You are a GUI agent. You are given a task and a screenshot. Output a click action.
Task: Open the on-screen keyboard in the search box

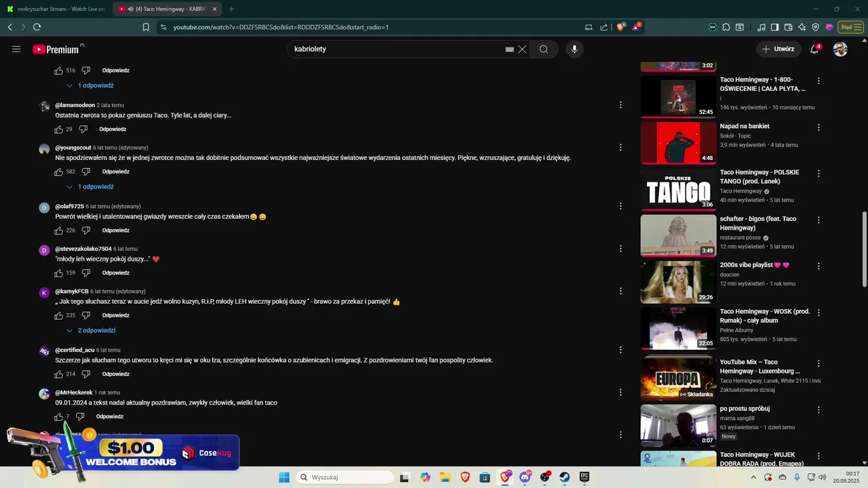pyautogui.click(x=509, y=49)
